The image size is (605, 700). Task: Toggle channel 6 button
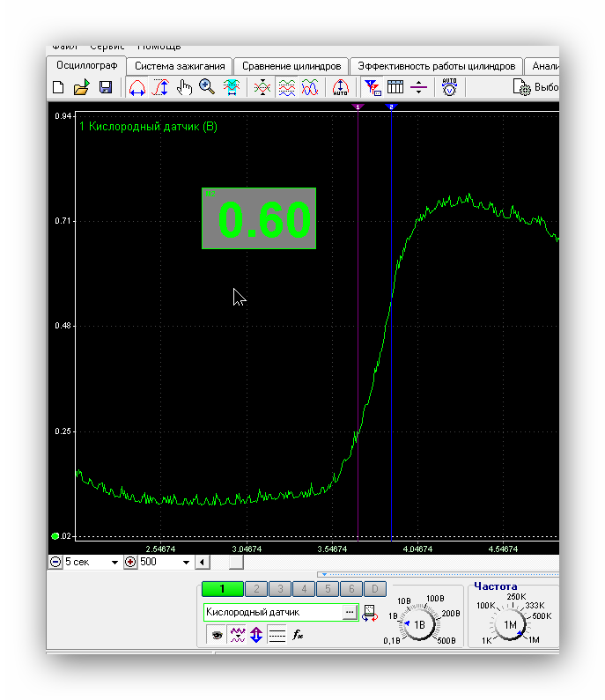coord(351,589)
